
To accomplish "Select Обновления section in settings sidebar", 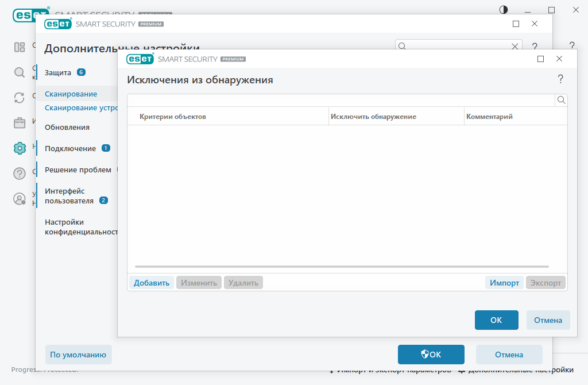I will pyautogui.click(x=67, y=127).
